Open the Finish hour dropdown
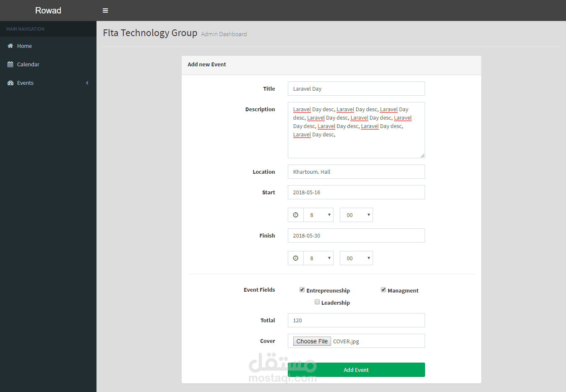This screenshot has height=392, width=566. pyautogui.click(x=318, y=258)
